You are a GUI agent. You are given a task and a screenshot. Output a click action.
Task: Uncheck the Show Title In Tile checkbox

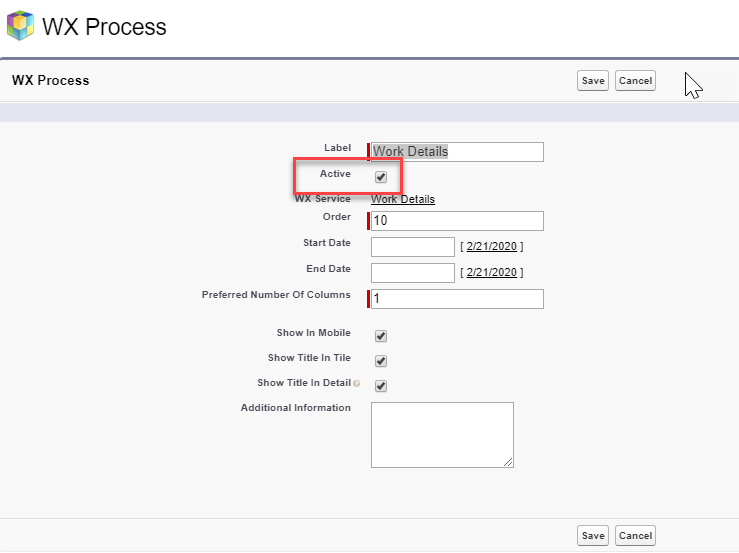[x=381, y=361]
